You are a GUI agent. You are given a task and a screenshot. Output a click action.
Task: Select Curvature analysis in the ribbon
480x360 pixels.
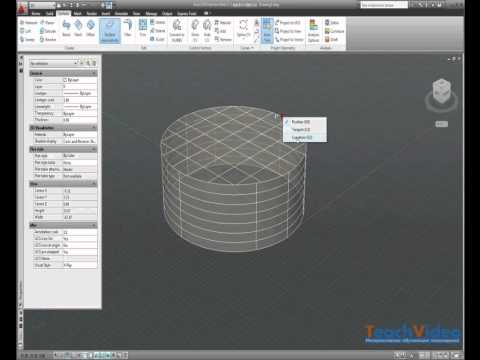[334, 31]
